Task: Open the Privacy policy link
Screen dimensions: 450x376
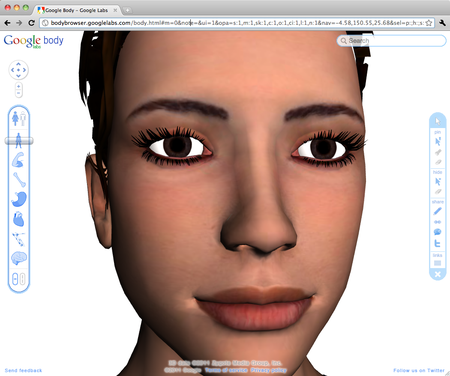Action: coord(269,370)
